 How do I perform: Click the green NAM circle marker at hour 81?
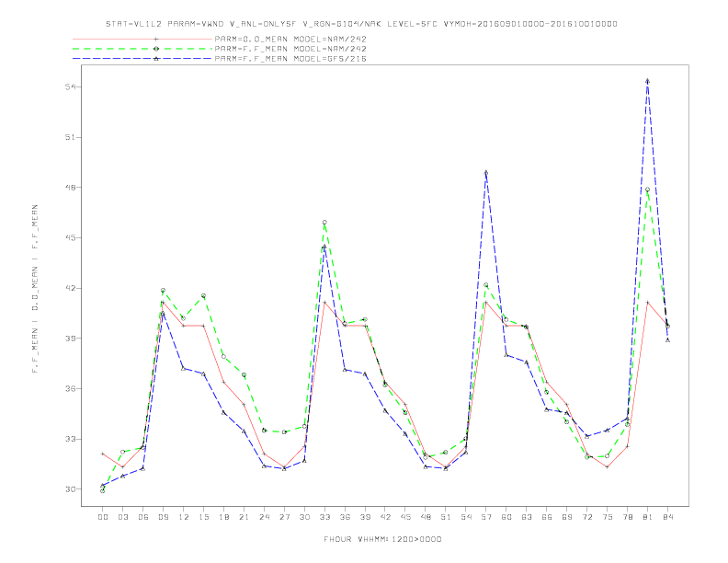(647, 190)
